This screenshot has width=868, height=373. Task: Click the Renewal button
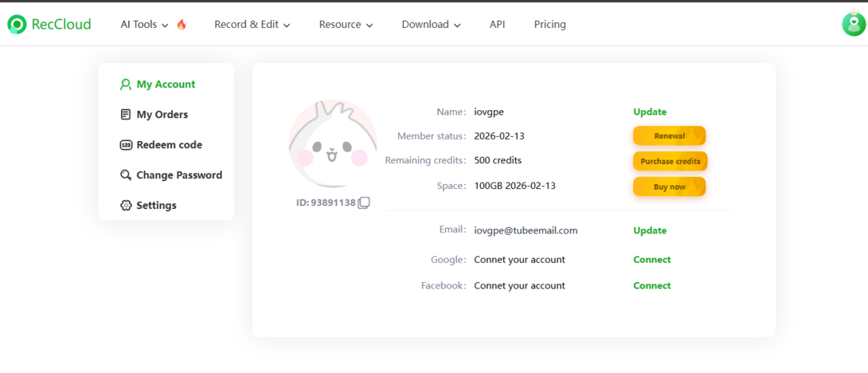tap(669, 135)
